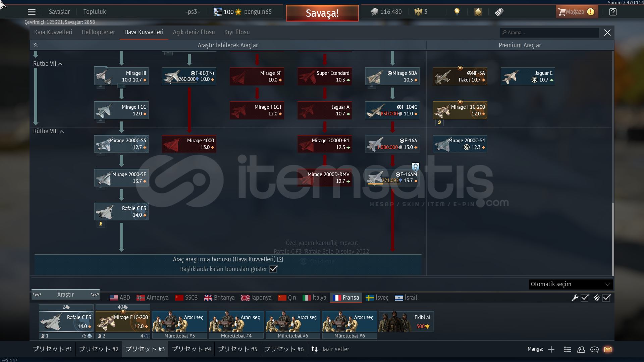Screen dimensions: 644x362
Task: Open the Hazır setler preset list
Action: point(330,349)
